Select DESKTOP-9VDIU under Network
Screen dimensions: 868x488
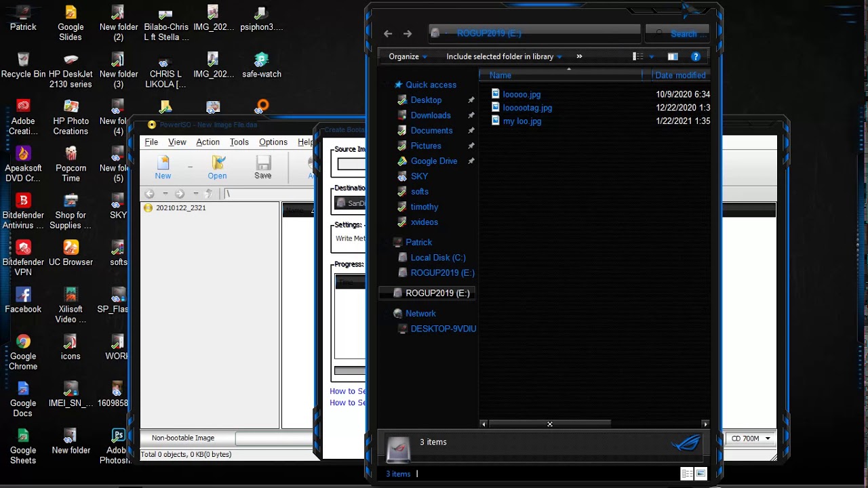click(x=443, y=329)
